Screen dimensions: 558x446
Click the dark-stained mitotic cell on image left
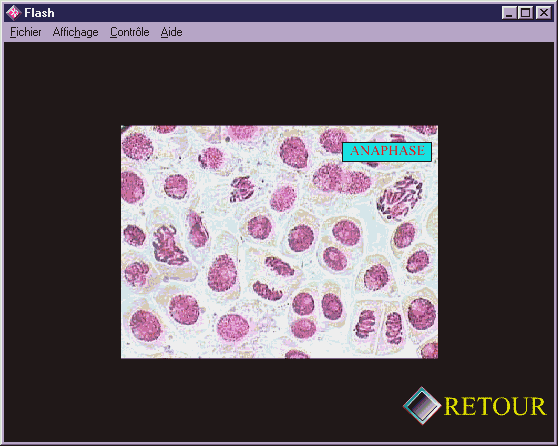pyautogui.click(x=168, y=246)
